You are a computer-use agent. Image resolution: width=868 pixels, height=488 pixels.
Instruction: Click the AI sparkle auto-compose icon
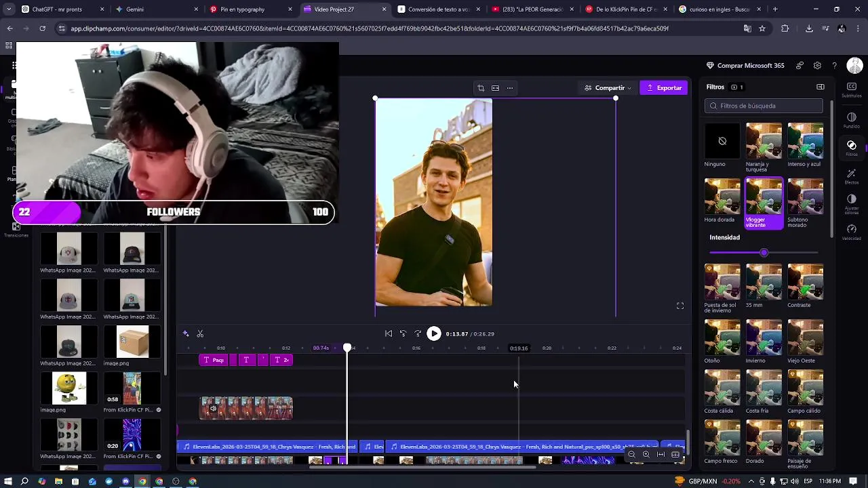(x=186, y=333)
